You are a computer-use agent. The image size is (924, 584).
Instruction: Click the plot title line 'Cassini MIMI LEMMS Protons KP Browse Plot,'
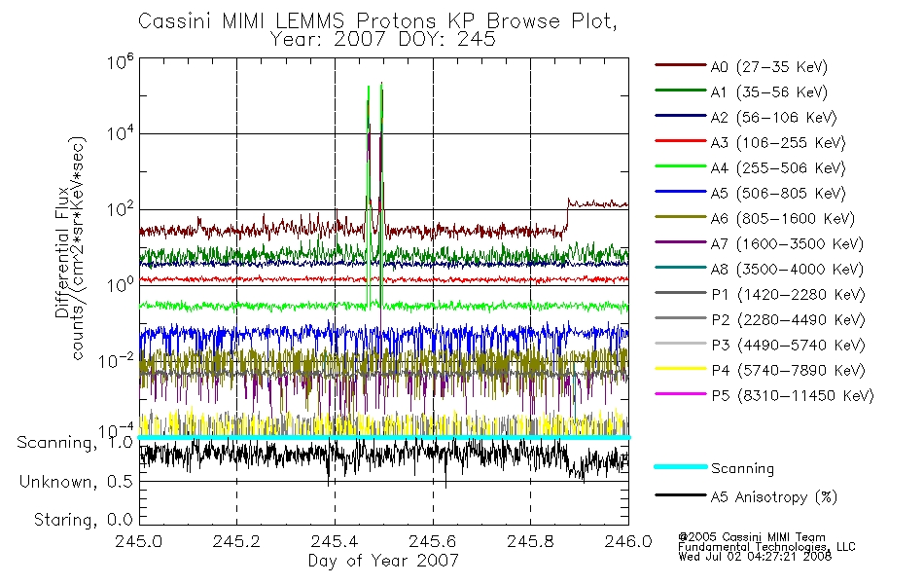[x=377, y=21]
